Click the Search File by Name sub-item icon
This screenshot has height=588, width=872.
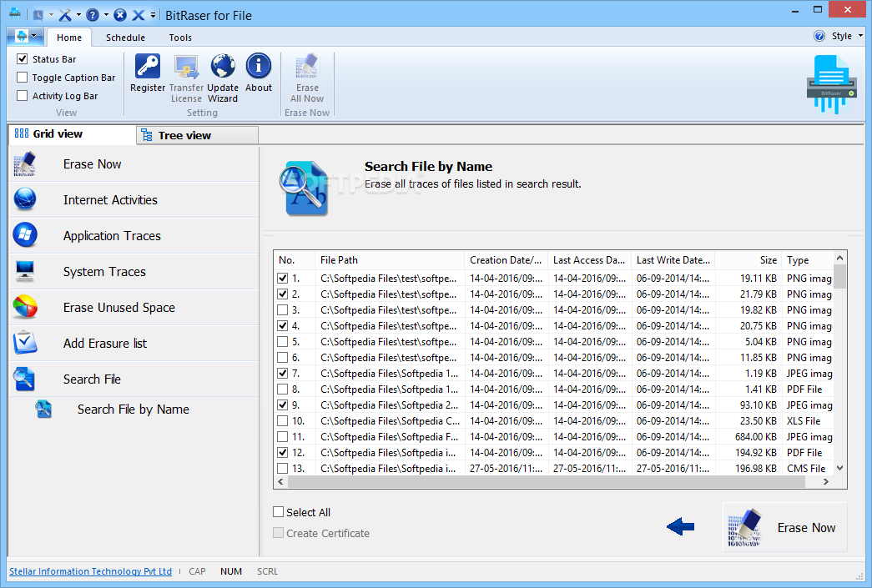click(x=43, y=409)
